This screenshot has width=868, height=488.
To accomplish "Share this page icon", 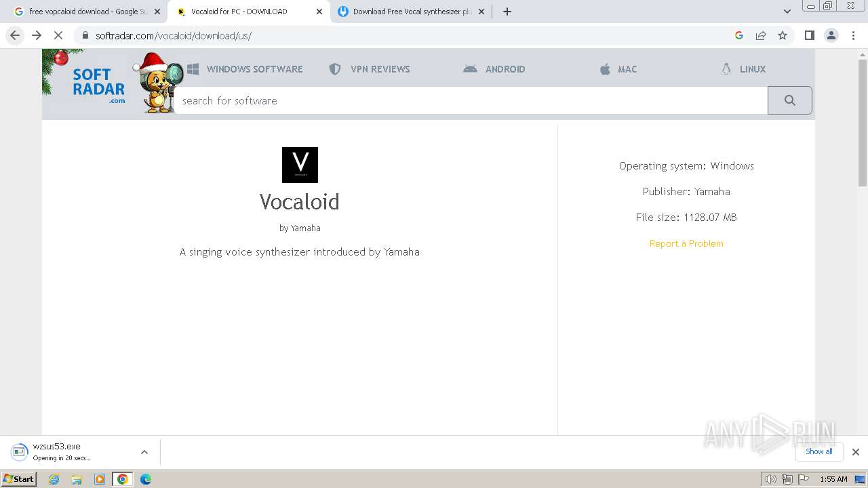I will click(x=761, y=35).
